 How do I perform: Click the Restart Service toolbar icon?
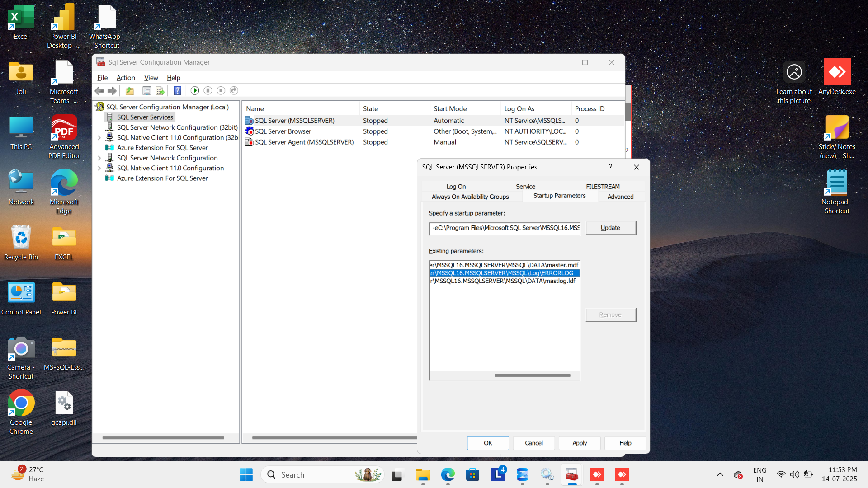click(234, 90)
